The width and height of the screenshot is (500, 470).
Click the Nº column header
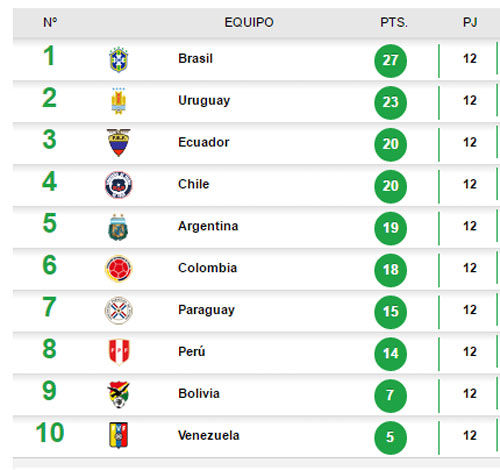pos(50,23)
